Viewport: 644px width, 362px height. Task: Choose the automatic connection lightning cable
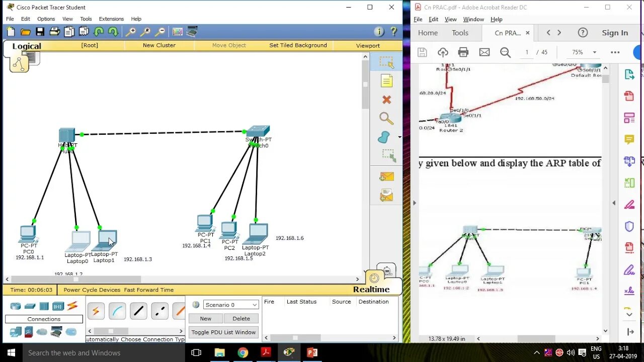tap(96, 311)
